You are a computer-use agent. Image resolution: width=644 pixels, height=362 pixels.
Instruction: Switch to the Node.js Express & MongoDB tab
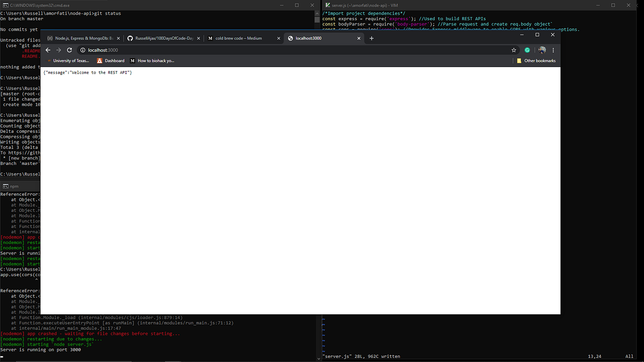pyautogui.click(x=83, y=39)
